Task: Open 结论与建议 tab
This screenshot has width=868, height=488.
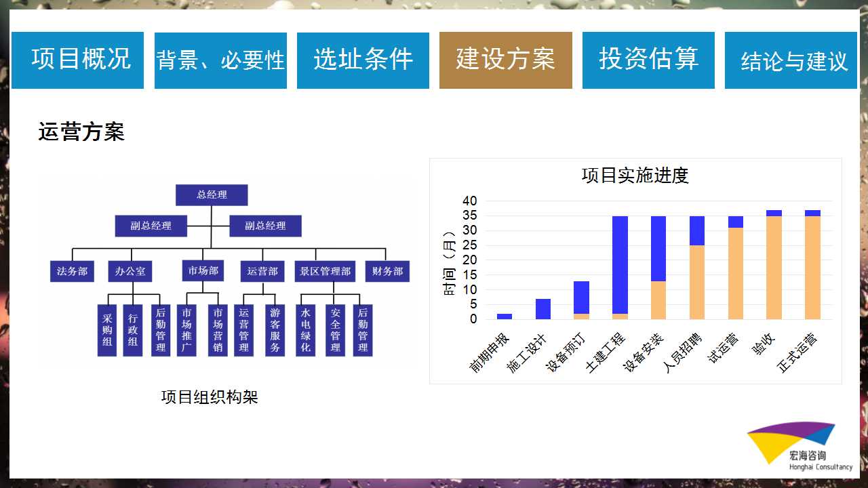Action: pyautogui.click(x=791, y=60)
